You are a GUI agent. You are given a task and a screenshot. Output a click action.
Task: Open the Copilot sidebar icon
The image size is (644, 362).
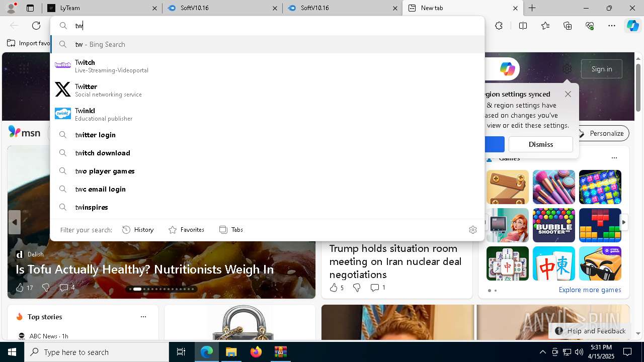click(632, 26)
